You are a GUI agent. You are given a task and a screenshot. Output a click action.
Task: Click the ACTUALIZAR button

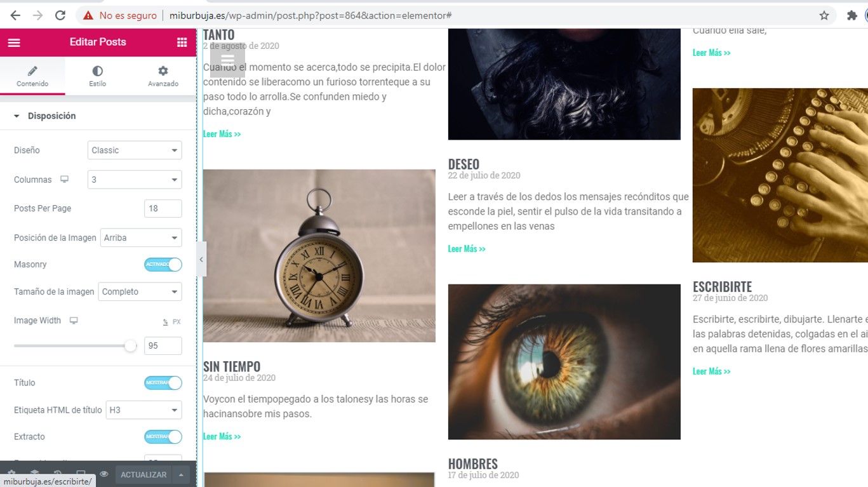(144, 474)
